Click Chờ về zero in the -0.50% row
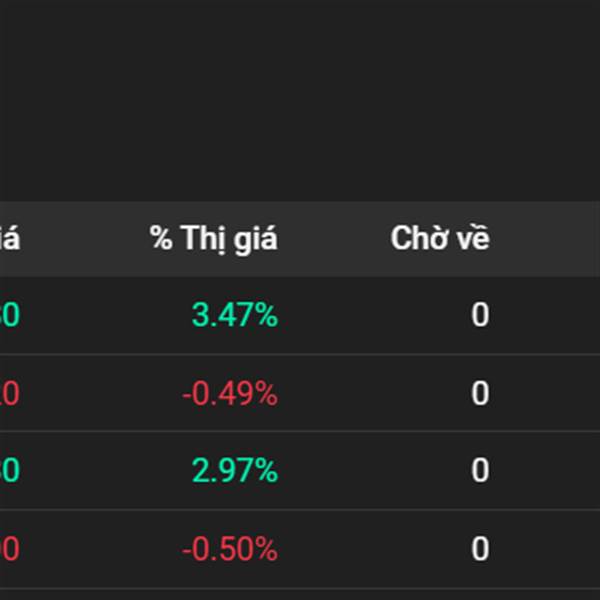Image resolution: width=600 pixels, height=600 pixels. [x=480, y=549]
